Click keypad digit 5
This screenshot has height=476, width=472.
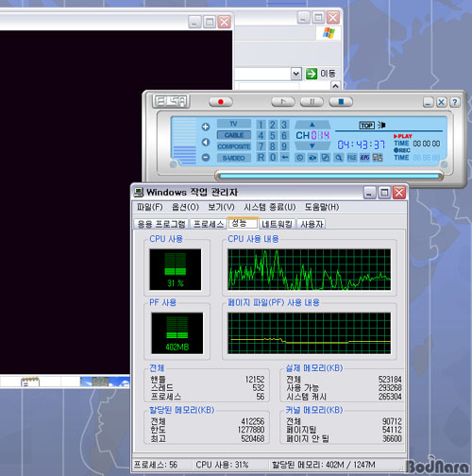[273, 136]
